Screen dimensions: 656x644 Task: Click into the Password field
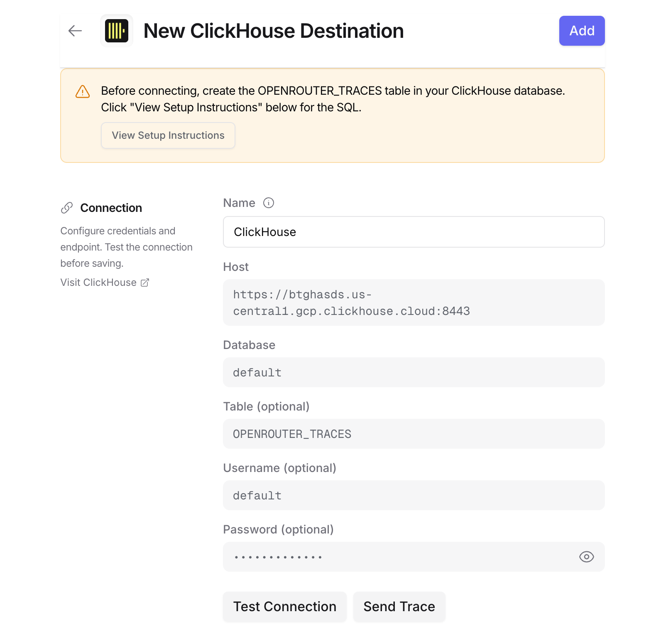click(x=414, y=557)
